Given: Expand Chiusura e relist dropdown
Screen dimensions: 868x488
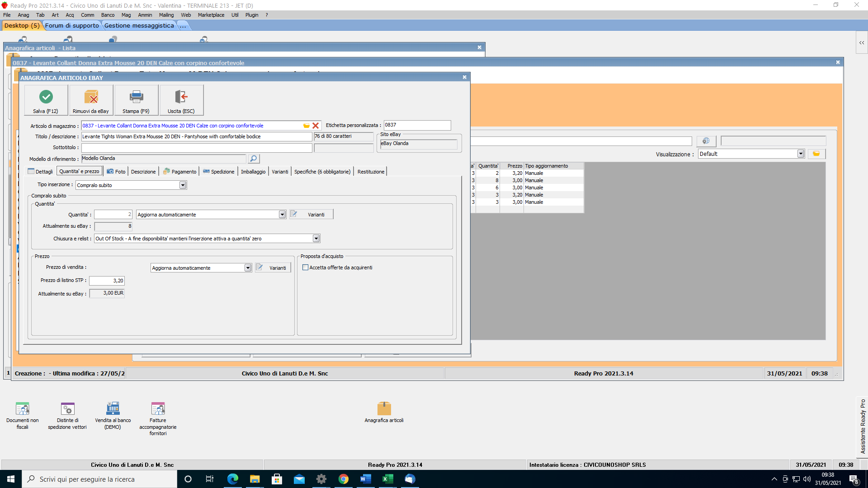Looking at the screenshot, I should tap(316, 239).
